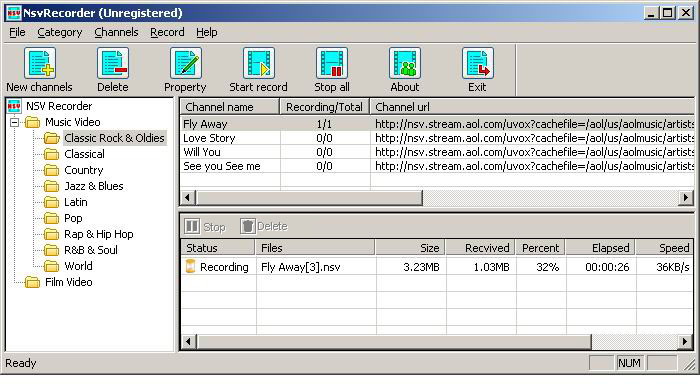Collapse the Music Video tree node
700x384 pixels.
point(14,122)
